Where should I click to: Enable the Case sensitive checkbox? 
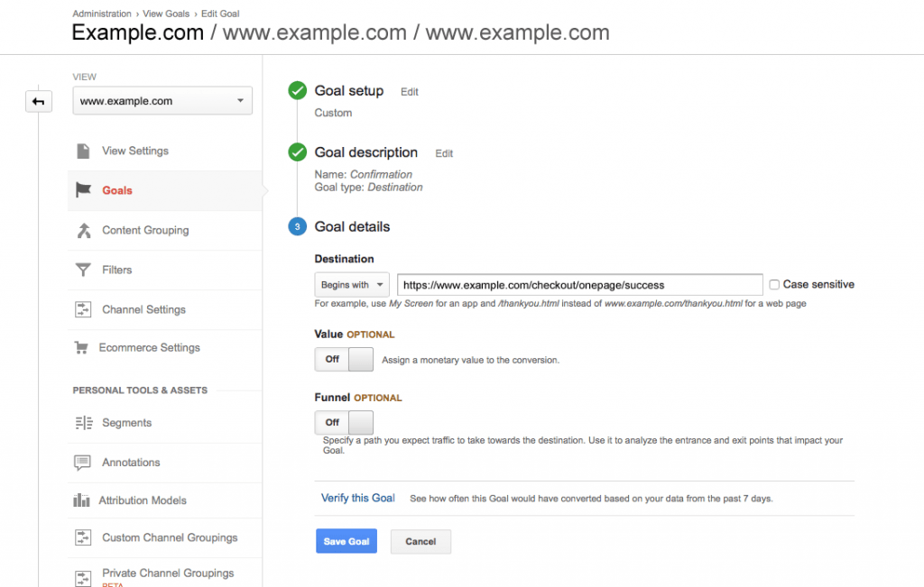(x=774, y=284)
